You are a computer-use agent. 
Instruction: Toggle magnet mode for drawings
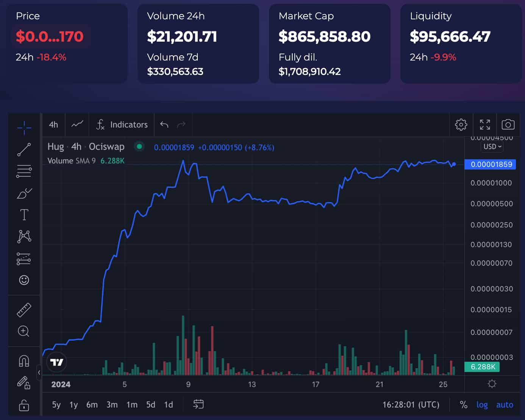click(x=24, y=361)
